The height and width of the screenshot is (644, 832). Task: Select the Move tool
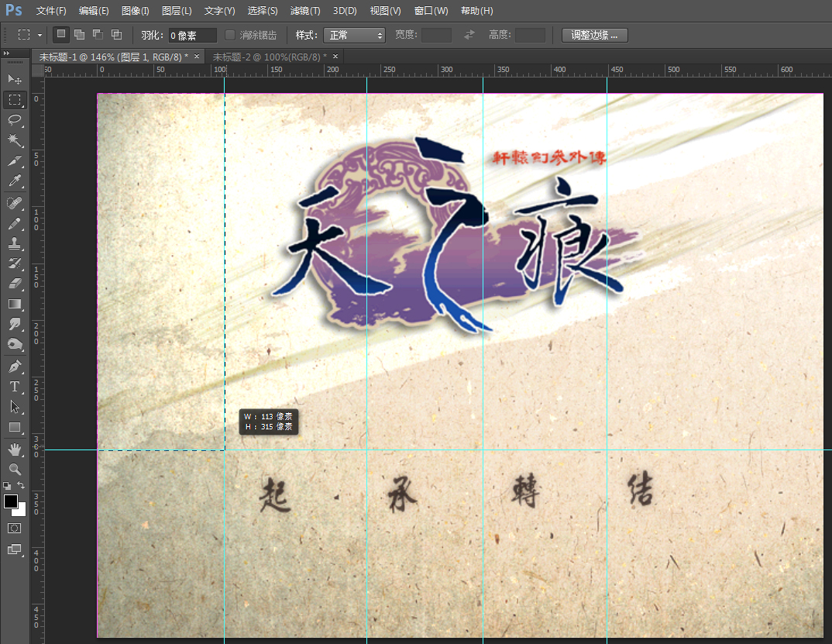(x=14, y=80)
